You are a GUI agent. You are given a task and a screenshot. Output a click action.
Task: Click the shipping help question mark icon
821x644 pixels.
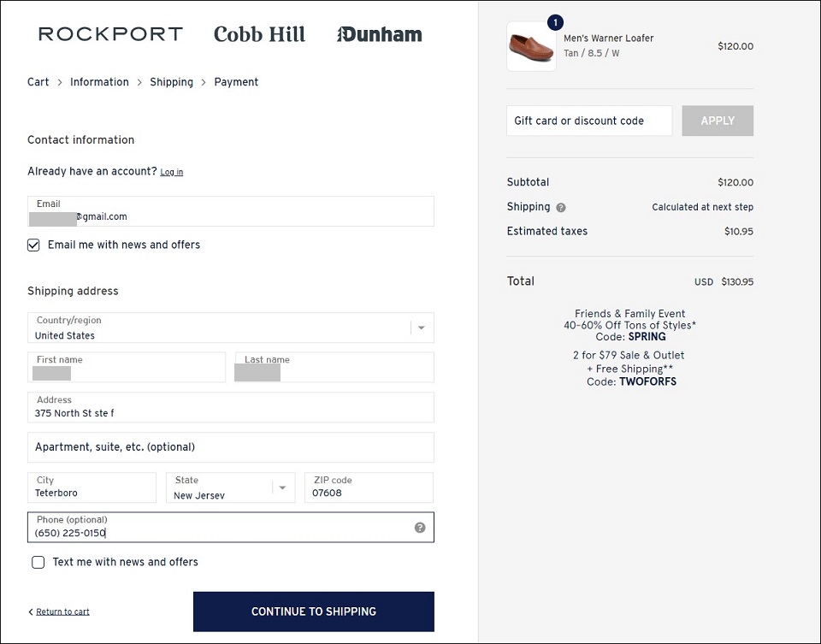point(561,207)
